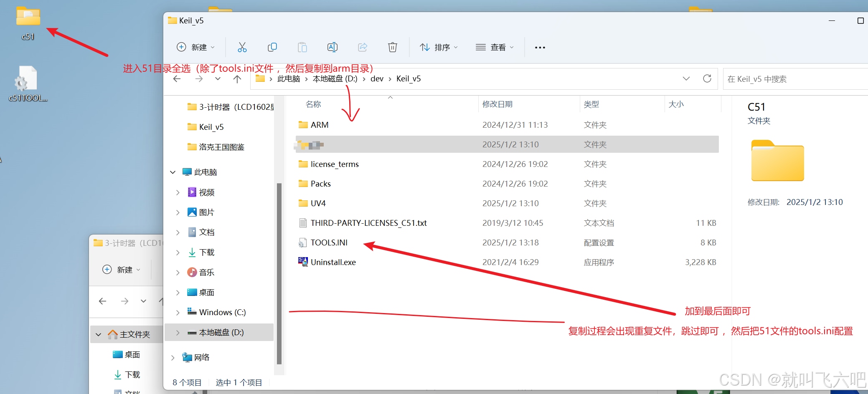Open the 新建 dropdown in Keil_v5 window
The image size is (868, 394).
click(x=196, y=47)
